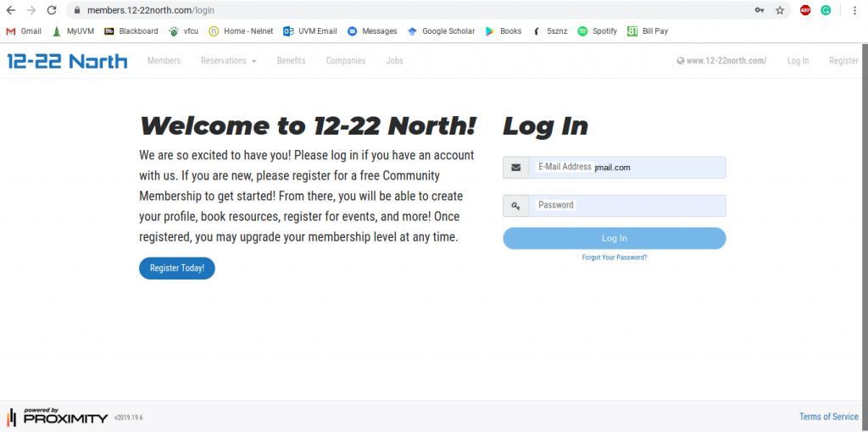Open the UVM Email bookmark

click(x=310, y=31)
